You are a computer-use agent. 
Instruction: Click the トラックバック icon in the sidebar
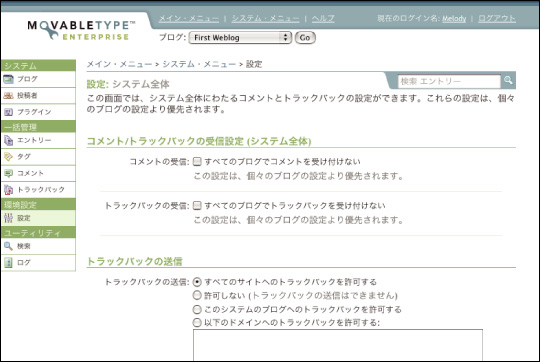coord(8,189)
